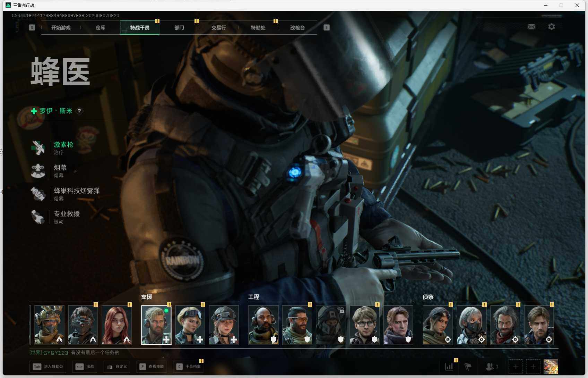Select the 特战干员 tab
Viewport: 588px width, 378px height.
point(140,28)
